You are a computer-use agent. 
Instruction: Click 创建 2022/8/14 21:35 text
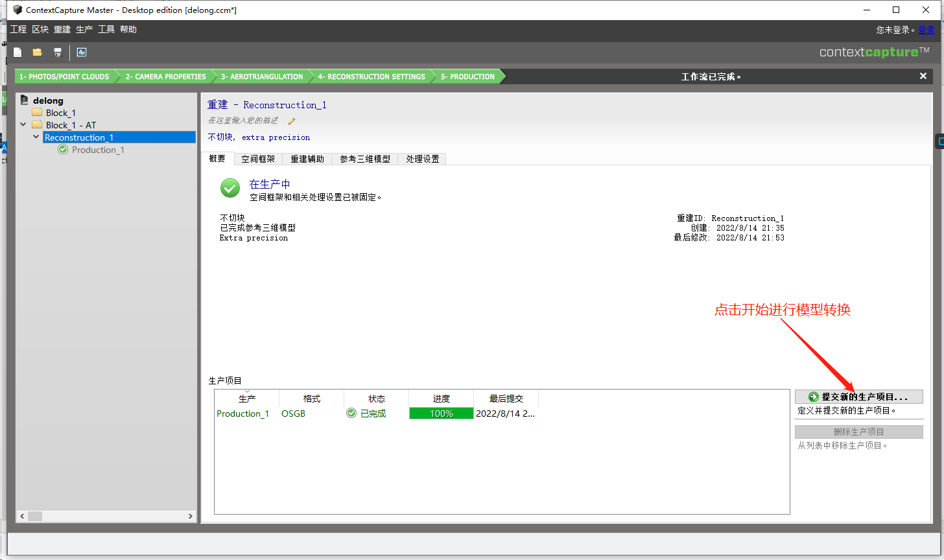738,228
